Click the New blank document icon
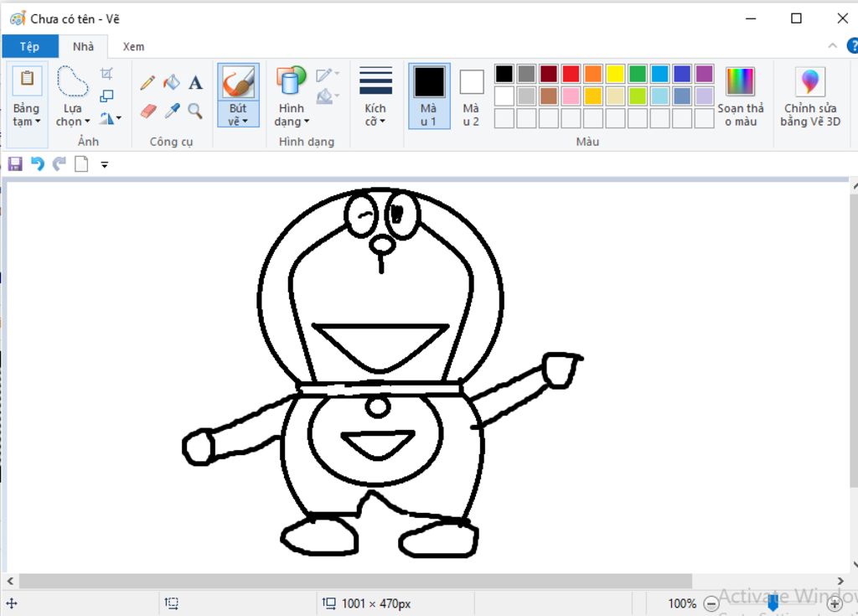The width and height of the screenshot is (858, 616). coord(81,163)
